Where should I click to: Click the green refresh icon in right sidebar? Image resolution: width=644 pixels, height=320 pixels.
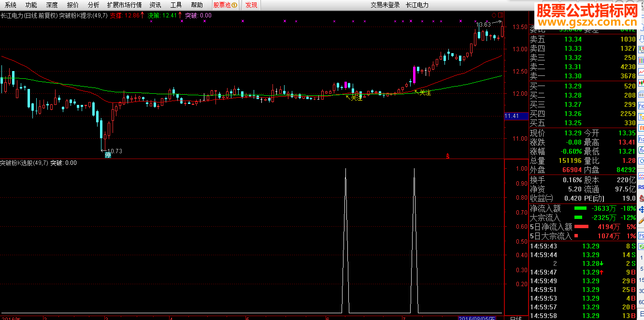641,247
